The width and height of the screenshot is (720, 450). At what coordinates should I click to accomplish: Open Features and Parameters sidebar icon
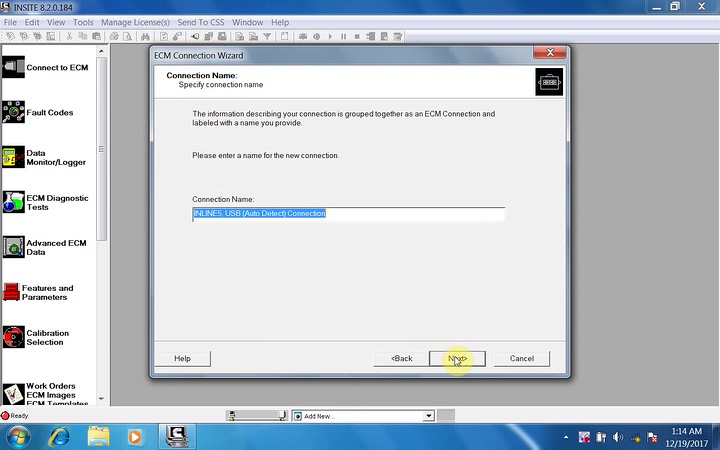coord(11,292)
